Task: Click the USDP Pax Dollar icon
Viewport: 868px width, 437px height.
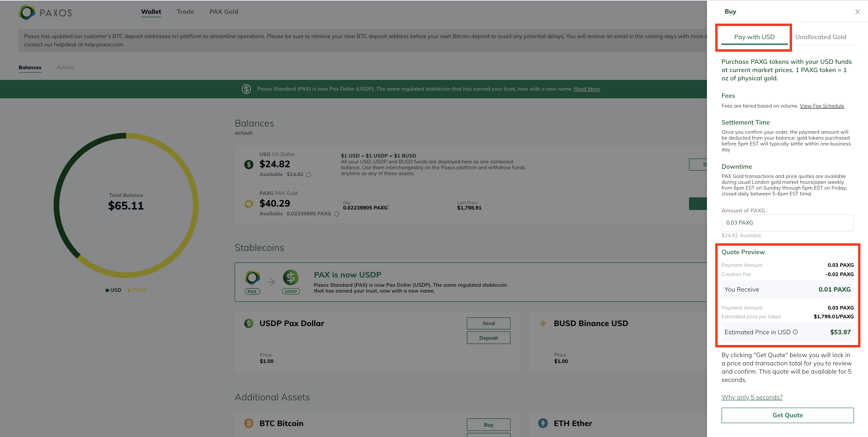Action: point(249,323)
